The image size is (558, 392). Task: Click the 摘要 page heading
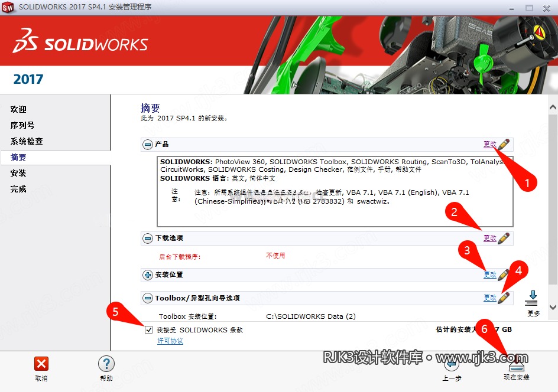click(x=150, y=108)
